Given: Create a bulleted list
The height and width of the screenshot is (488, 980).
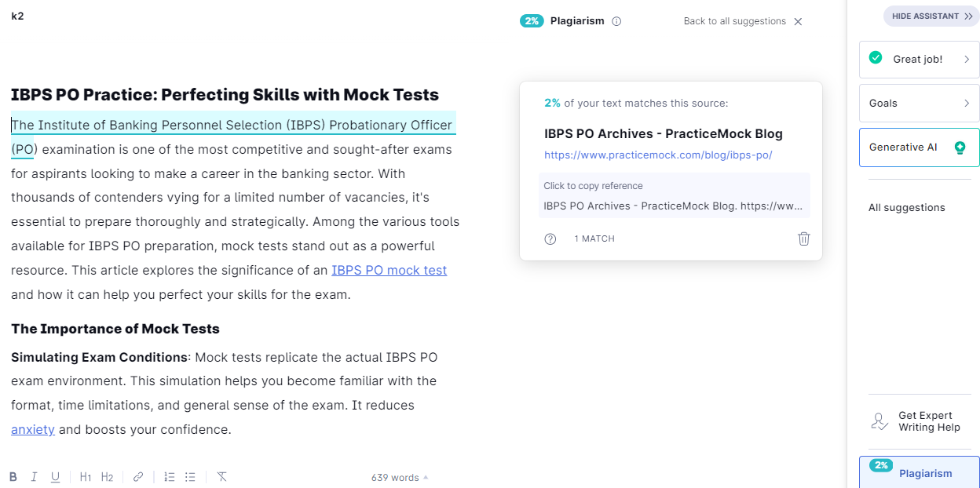Looking at the screenshot, I should (190, 477).
